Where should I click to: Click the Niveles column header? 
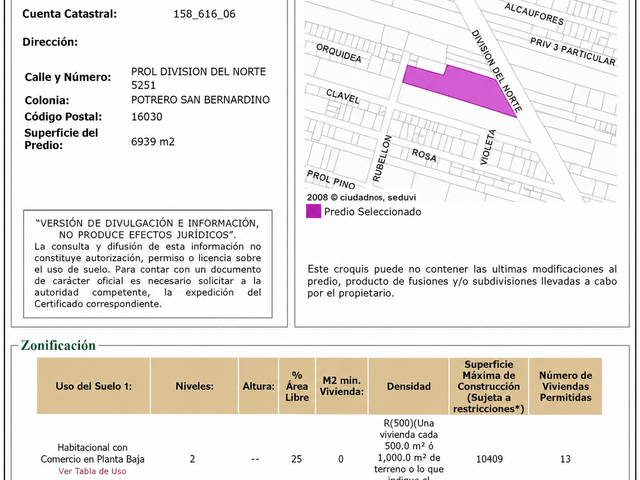(194, 386)
